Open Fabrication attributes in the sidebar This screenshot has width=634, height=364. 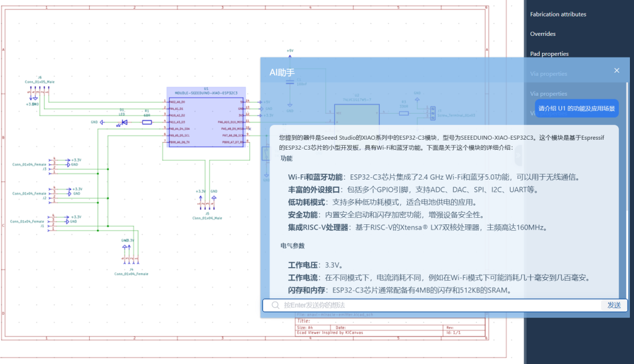click(558, 14)
